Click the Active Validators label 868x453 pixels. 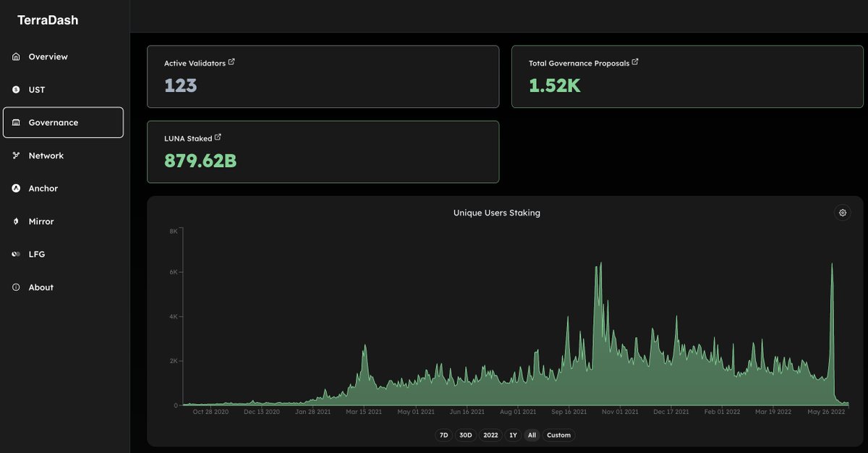[195, 64]
